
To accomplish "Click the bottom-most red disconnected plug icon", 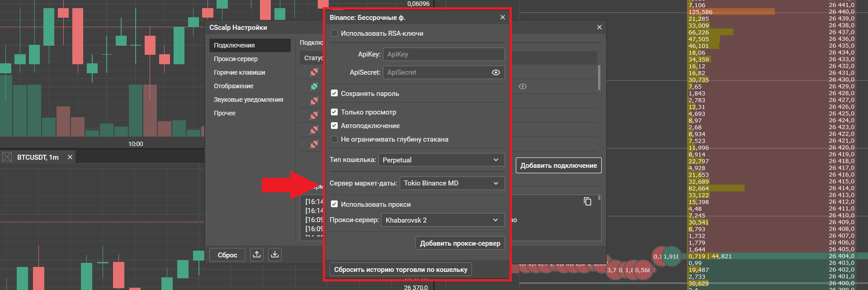I will click(x=314, y=144).
